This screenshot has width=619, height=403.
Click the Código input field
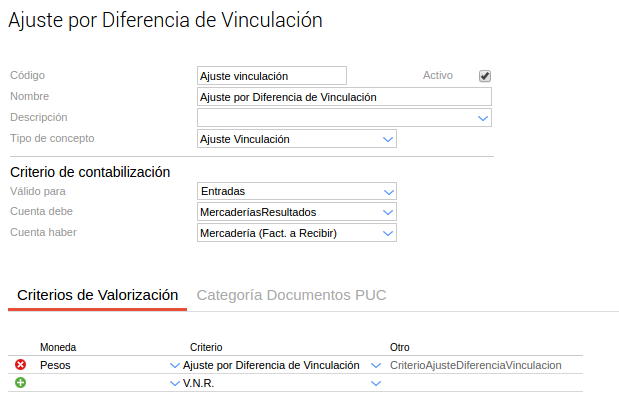[272, 76]
